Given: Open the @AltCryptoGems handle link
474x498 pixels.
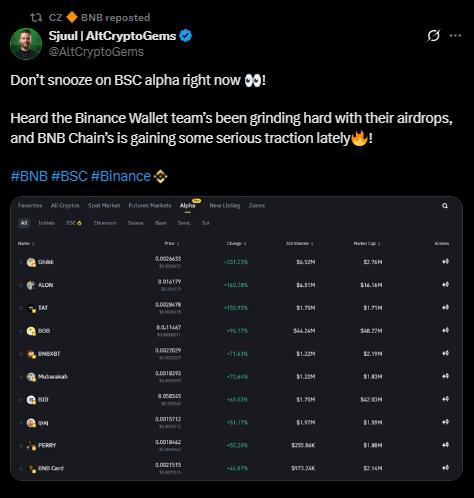Looking at the screenshot, I should click(96, 52).
